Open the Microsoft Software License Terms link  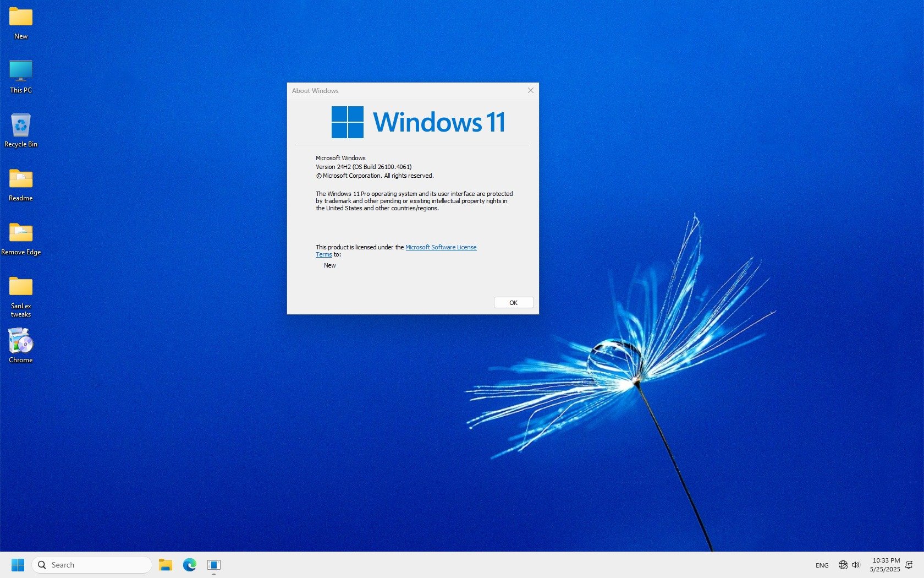tap(441, 247)
